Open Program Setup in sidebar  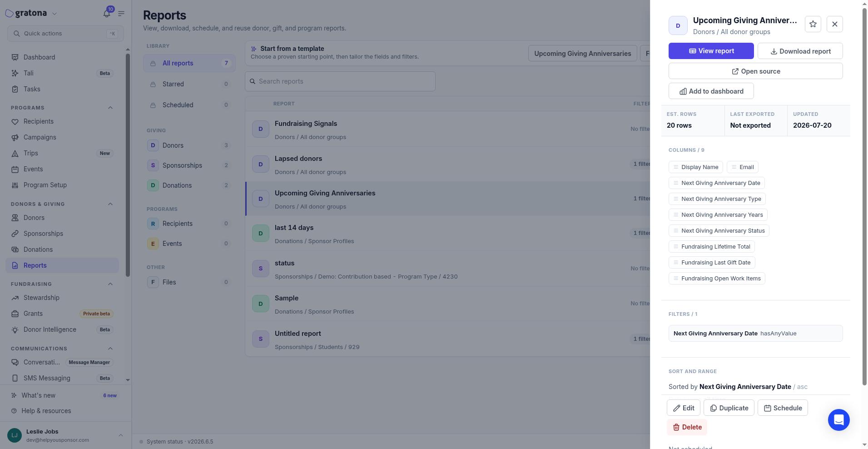pos(62,185)
